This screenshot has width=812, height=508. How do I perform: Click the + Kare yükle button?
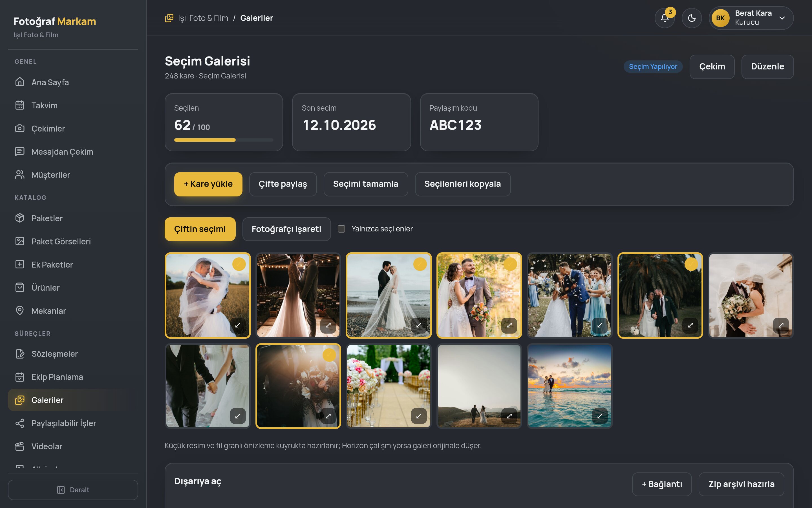(208, 184)
